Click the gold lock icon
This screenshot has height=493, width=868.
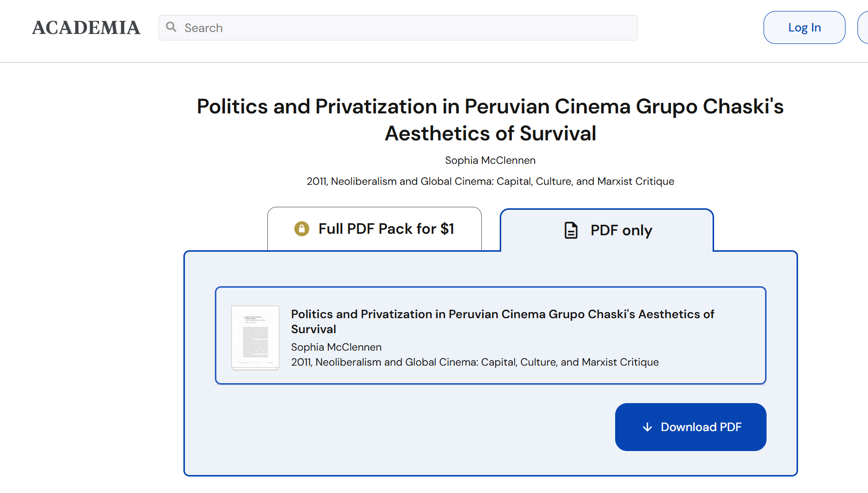pyautogui.click(x=302, y=229)
